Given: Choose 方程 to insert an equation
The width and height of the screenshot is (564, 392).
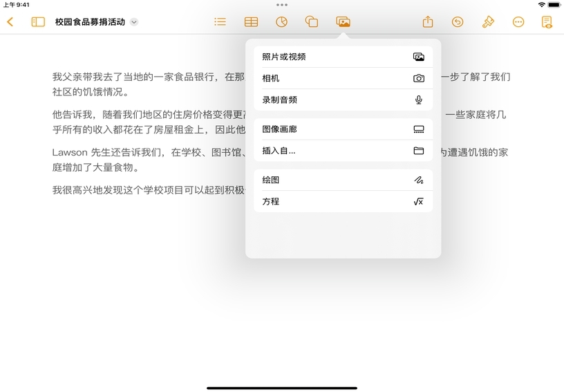Looking at the screenshot, I should [343, 201].
